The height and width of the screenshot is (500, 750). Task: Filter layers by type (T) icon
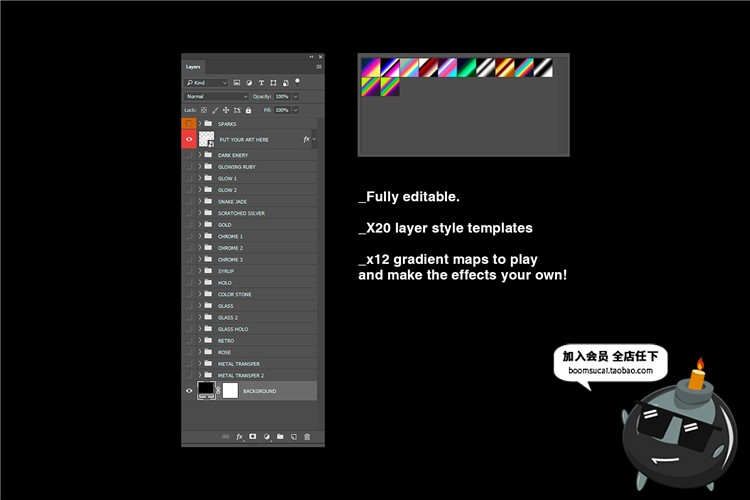point(261,83)
